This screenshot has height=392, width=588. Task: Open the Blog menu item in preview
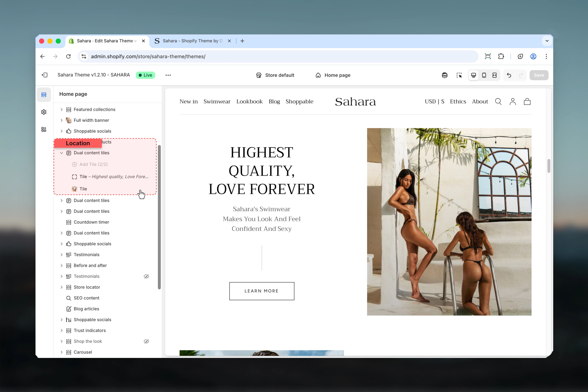[274, 101]
